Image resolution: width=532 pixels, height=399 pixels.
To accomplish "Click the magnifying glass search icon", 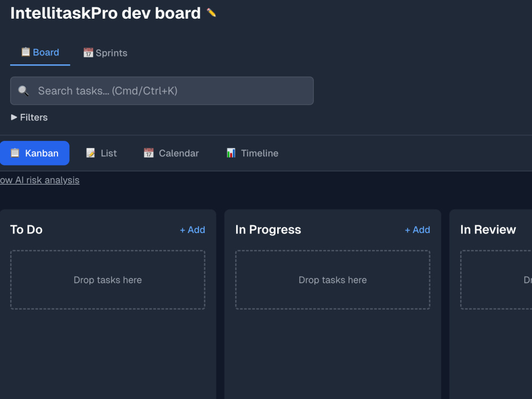I will click(23, 90).
